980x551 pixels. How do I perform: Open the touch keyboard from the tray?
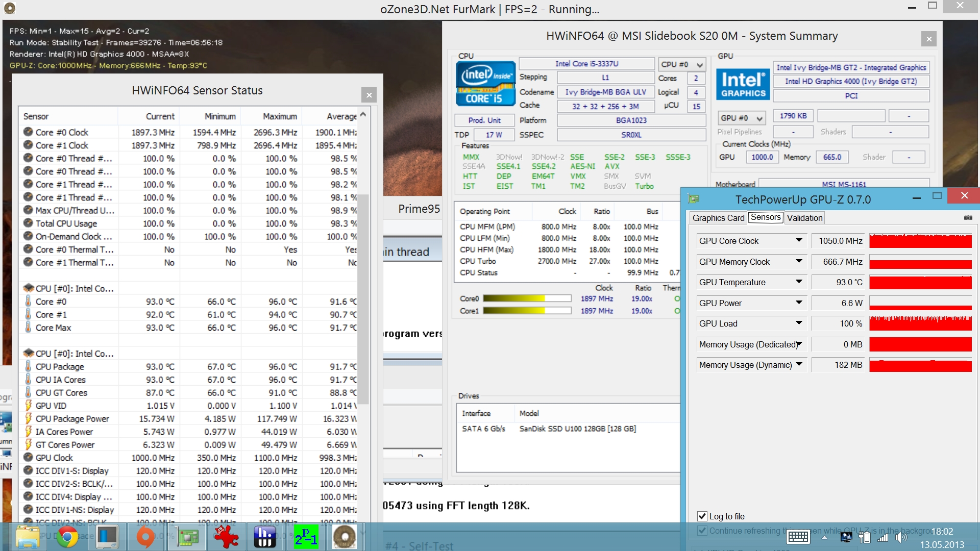(798, 537)
